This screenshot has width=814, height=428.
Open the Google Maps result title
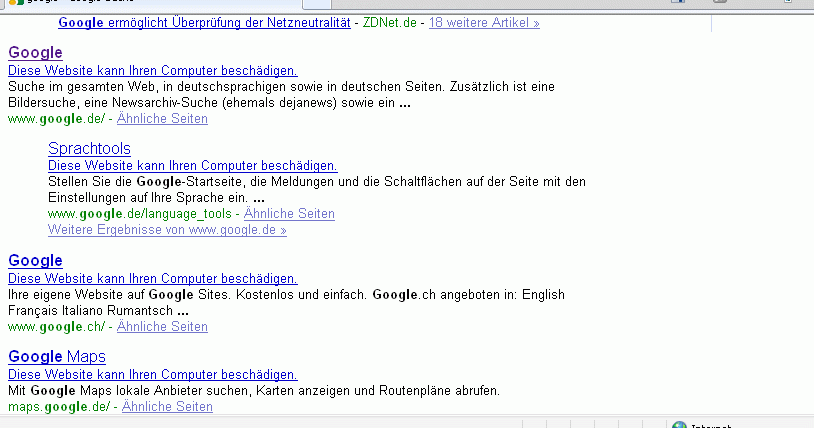(x=57, y=356)
